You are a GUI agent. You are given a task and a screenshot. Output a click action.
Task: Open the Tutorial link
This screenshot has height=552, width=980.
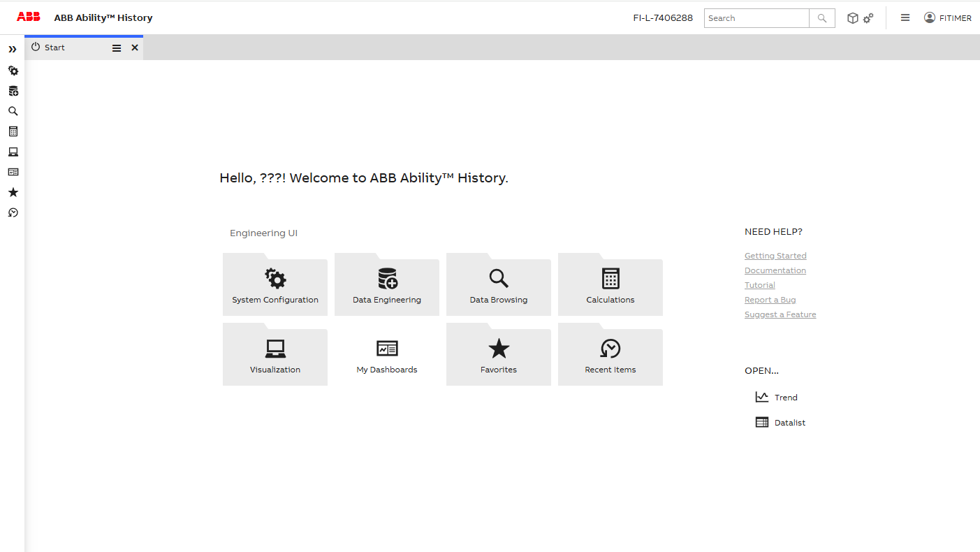[760, 285]
